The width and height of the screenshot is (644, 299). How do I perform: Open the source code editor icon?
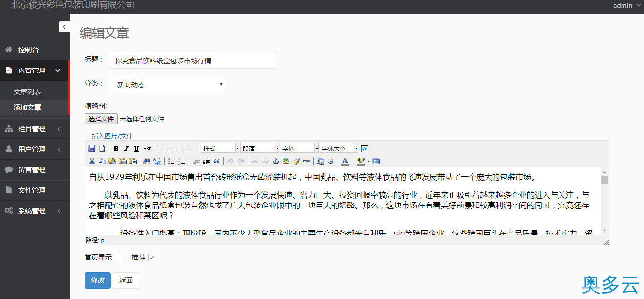point(364,148)
